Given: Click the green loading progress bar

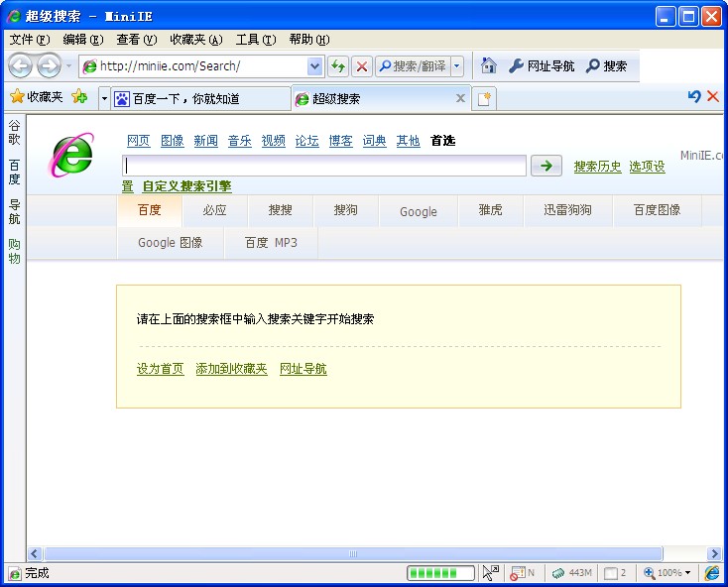Looking at the screenshot, I should coord(440,573).
